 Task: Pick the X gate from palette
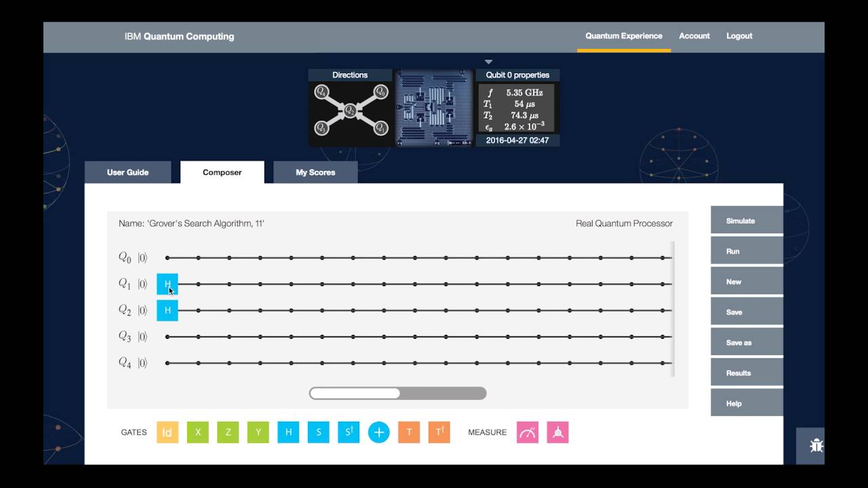pyautogui.click(x=198, y=432)
